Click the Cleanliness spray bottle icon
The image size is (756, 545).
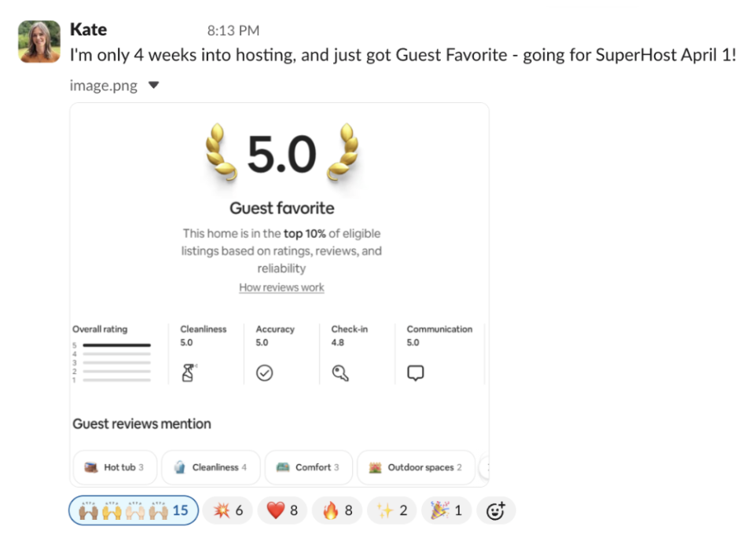tap(189, 372)
